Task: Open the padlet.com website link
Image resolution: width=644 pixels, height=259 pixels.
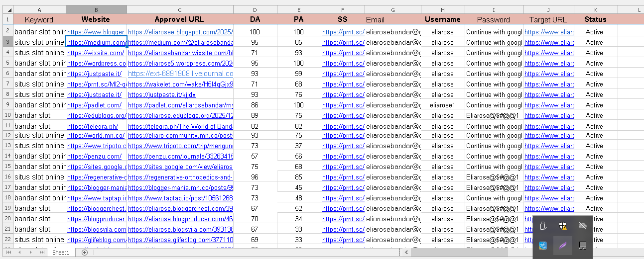Action: pyautogui.click(x=94, y=105)
